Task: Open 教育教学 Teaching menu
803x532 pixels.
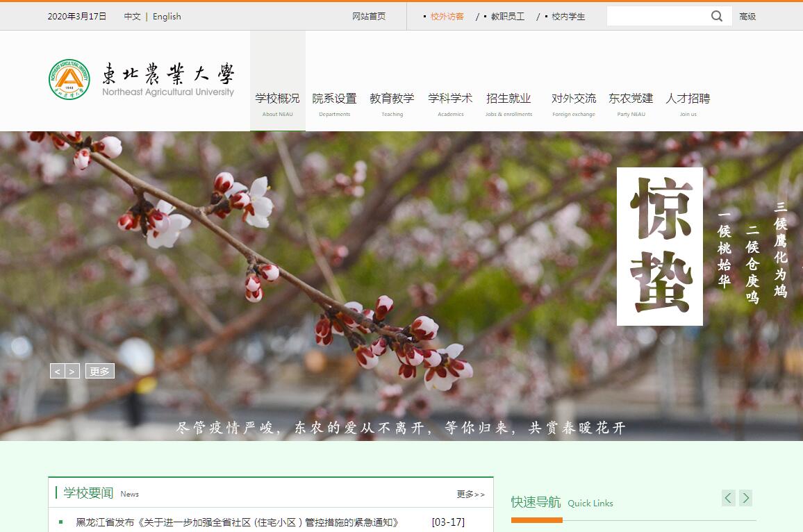Action: point(392,103)
